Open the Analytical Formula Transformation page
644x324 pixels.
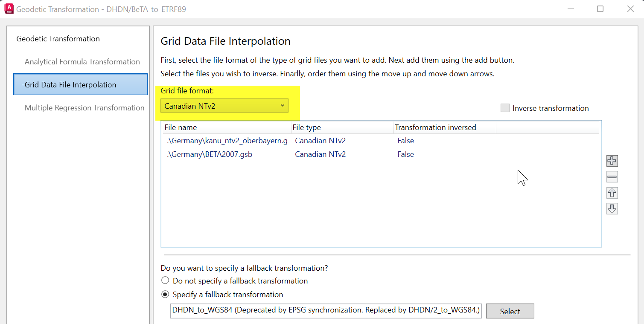coord(81,62)
